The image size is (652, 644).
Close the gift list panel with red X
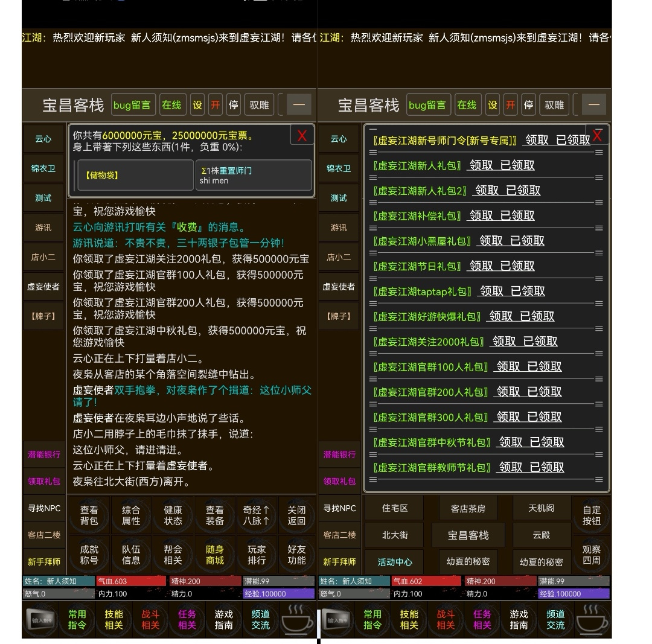[597, 136]
